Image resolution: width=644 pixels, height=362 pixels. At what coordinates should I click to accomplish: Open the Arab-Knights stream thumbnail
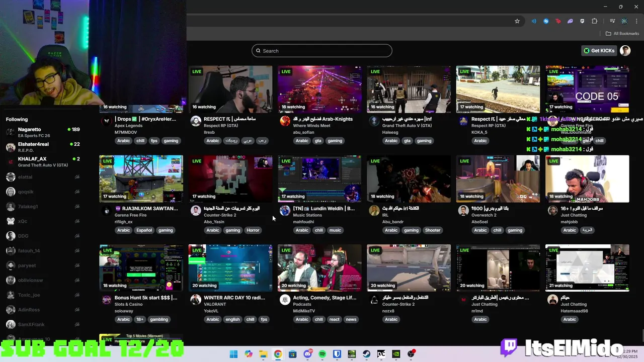319,89
